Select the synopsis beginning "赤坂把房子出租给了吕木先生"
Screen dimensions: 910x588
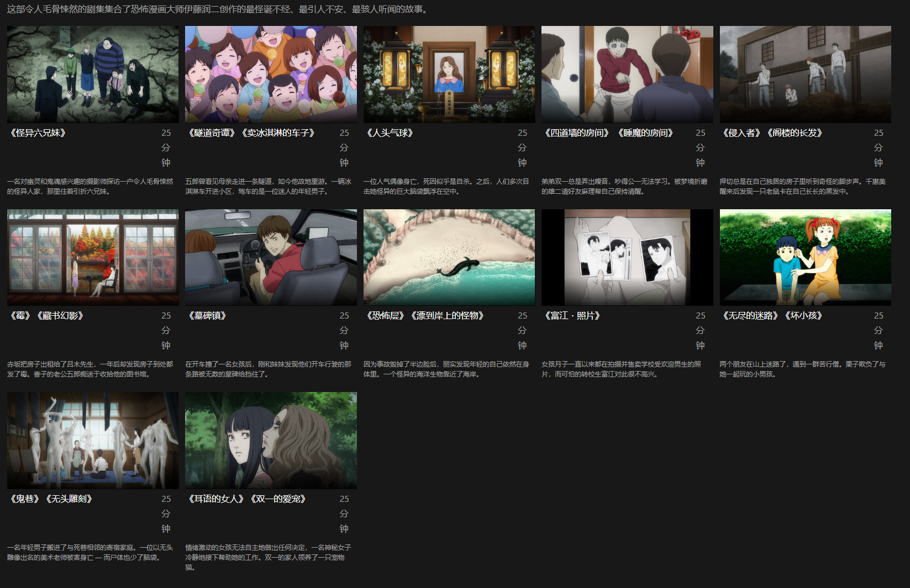point(90,369)
